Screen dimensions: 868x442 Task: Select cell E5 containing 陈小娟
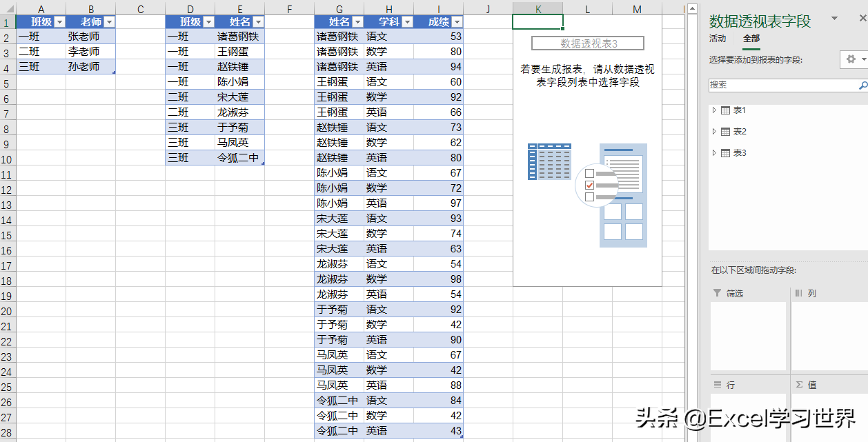(x=240, y=81)
